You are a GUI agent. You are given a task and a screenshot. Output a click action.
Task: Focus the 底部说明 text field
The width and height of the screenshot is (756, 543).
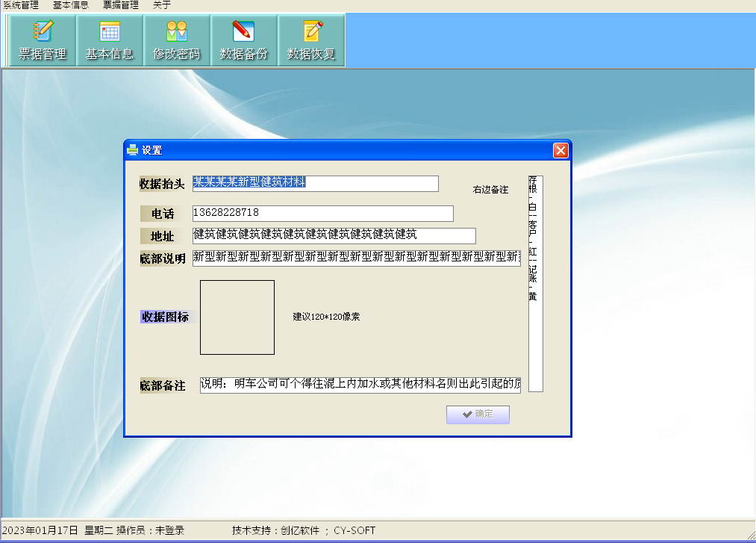[356, 258]
